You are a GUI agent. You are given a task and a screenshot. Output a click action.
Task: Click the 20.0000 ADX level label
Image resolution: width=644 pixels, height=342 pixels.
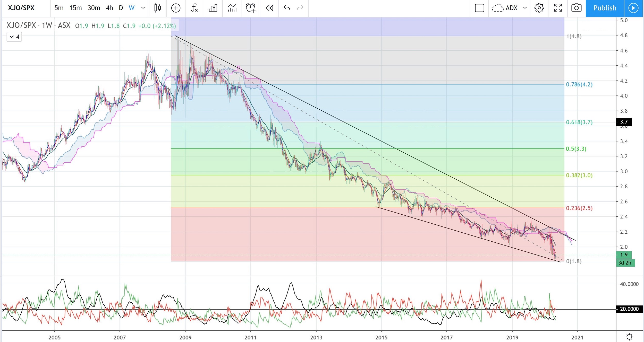pos(629,309)
